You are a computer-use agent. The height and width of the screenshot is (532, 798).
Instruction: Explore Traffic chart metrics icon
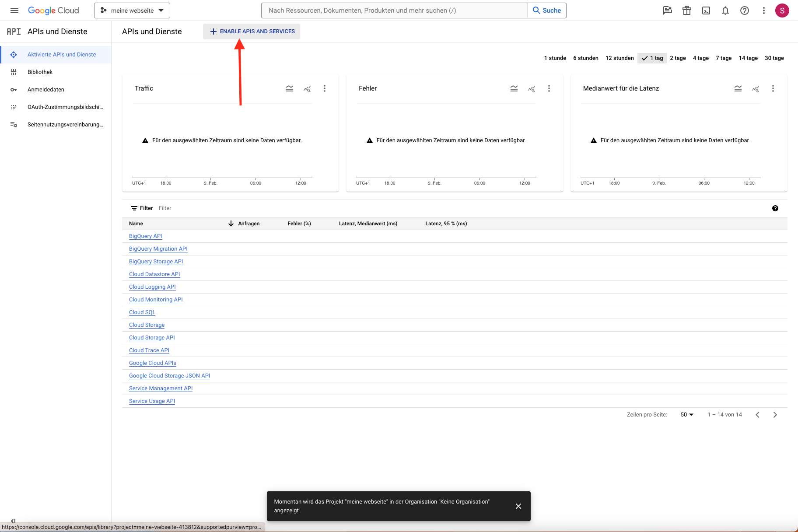click(307, 88)
